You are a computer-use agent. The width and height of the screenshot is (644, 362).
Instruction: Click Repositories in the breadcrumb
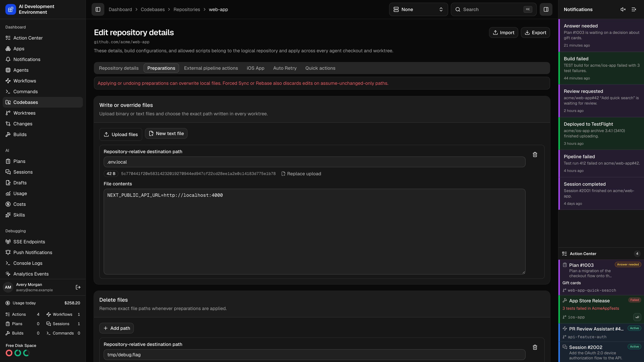(x=187, y=10)
